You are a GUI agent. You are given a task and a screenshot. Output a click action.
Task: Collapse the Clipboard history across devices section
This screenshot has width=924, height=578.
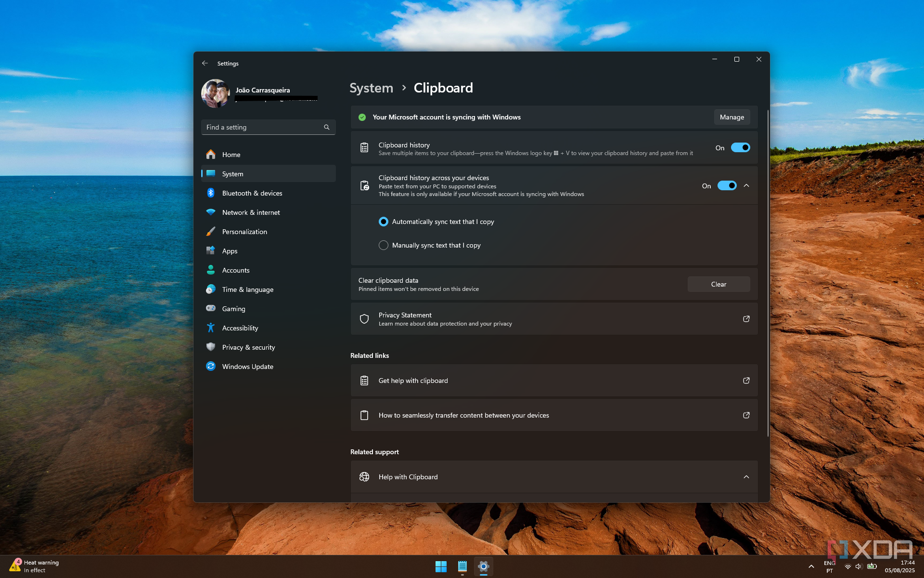click(x=746, y=185)
